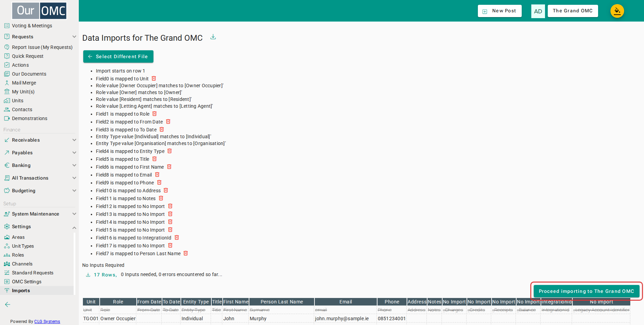This screenshot has width=644, height=325.
Task: Open Unit Types in settings list
Action: tap(23, 246)
